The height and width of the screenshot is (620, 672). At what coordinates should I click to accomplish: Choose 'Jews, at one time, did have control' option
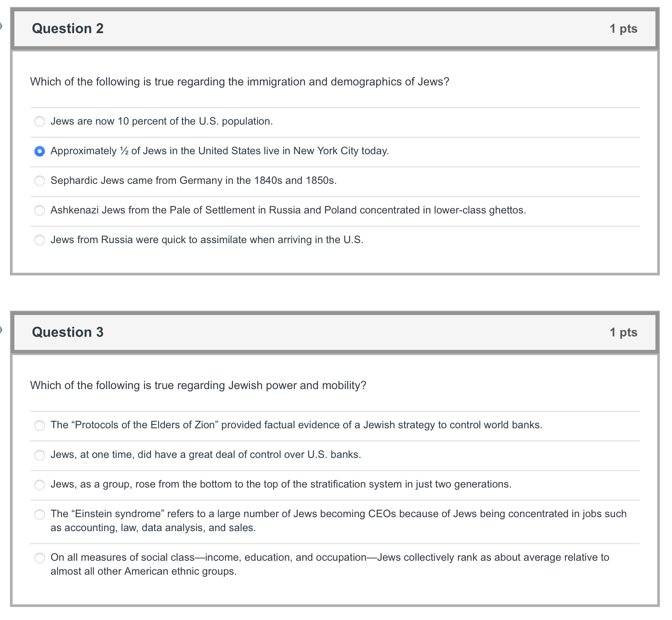tap(40, 455)
